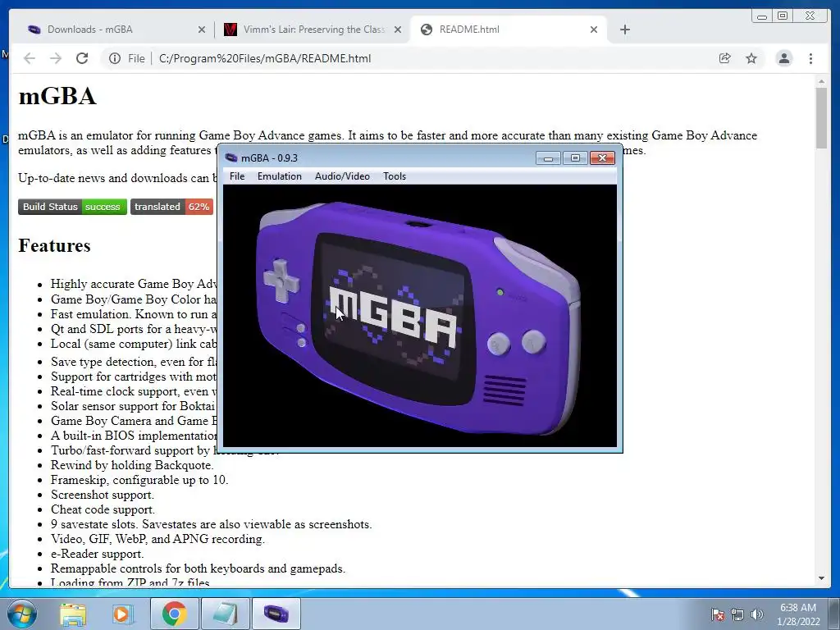Viewport: 840px width, 630px height.
Task: Go forward in Chrome history
Action: [56, 58]
